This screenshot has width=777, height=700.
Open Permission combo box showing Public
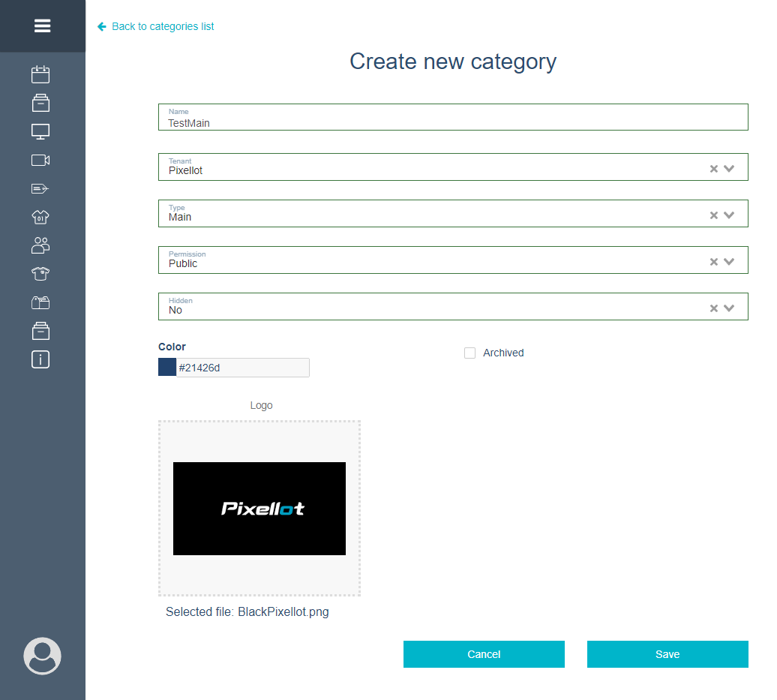[x=453, y=260]
